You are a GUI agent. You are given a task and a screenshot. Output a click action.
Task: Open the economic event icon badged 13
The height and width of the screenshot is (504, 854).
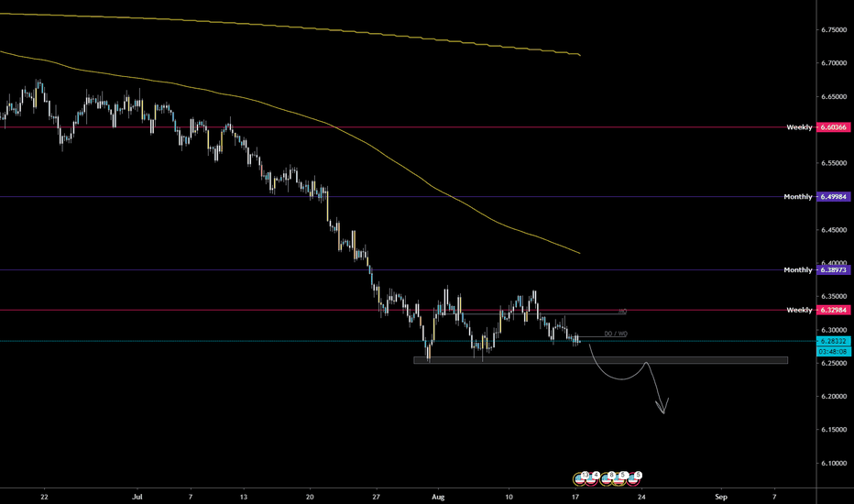point(579,479)
